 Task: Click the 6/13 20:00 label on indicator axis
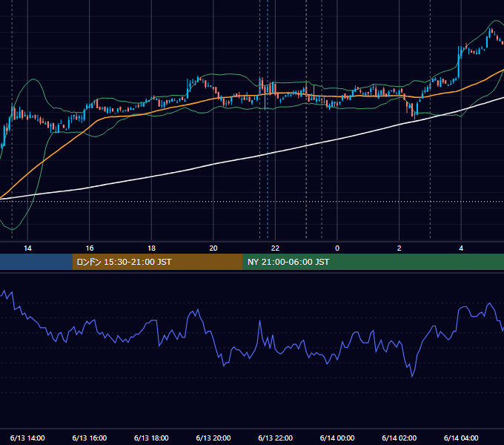point(213,438)
